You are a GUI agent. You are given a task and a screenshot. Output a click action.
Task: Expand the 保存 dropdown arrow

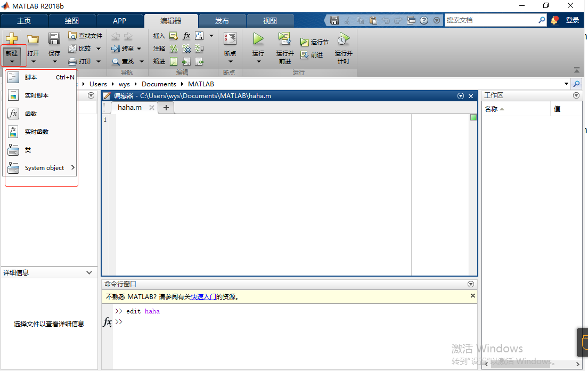[55, 61]
